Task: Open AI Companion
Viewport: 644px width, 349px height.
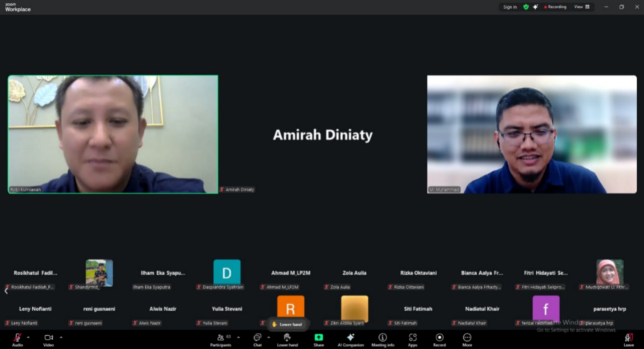Action: click(351, 339)
